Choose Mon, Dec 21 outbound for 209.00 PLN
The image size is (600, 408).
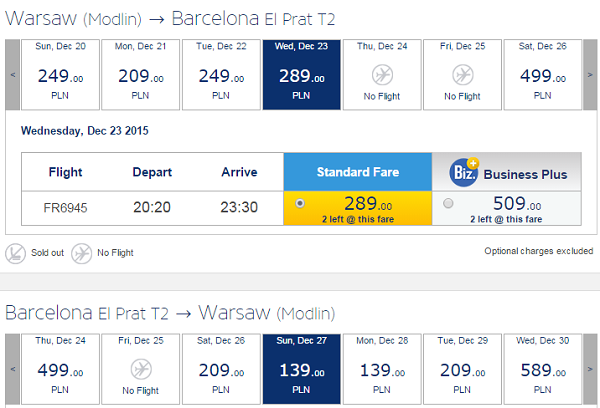coord(140,75)
